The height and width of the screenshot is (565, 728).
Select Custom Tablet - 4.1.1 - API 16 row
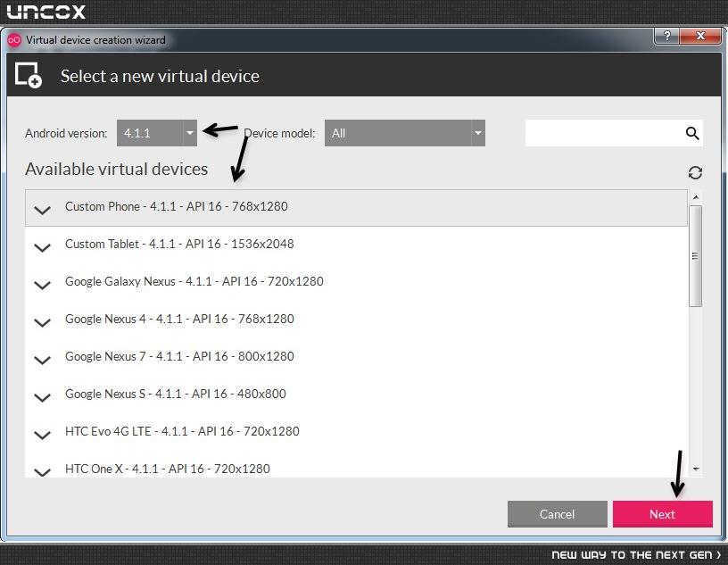(x=356, y=245)
